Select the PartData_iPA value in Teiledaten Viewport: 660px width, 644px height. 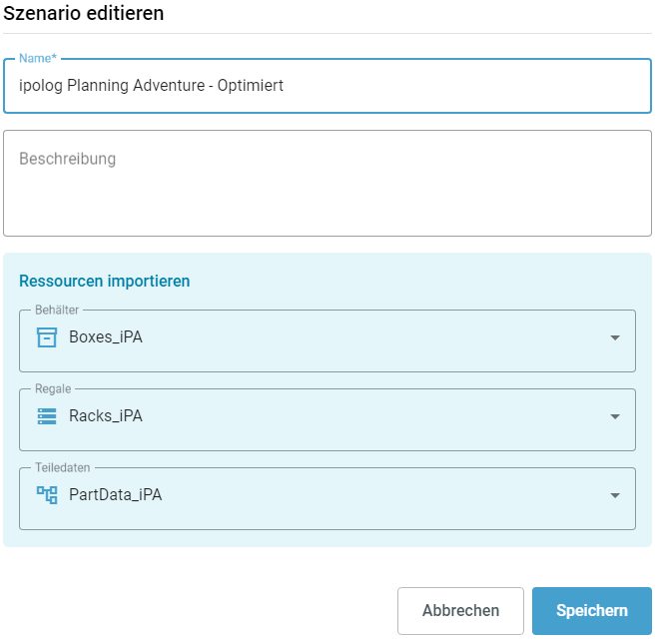point(115,495)
